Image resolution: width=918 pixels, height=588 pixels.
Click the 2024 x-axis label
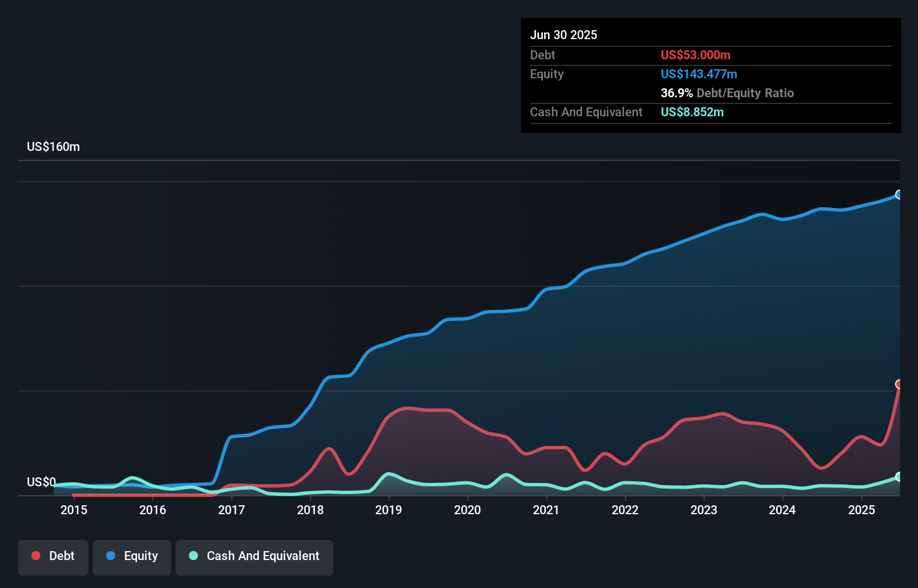(x=782, y=510)
